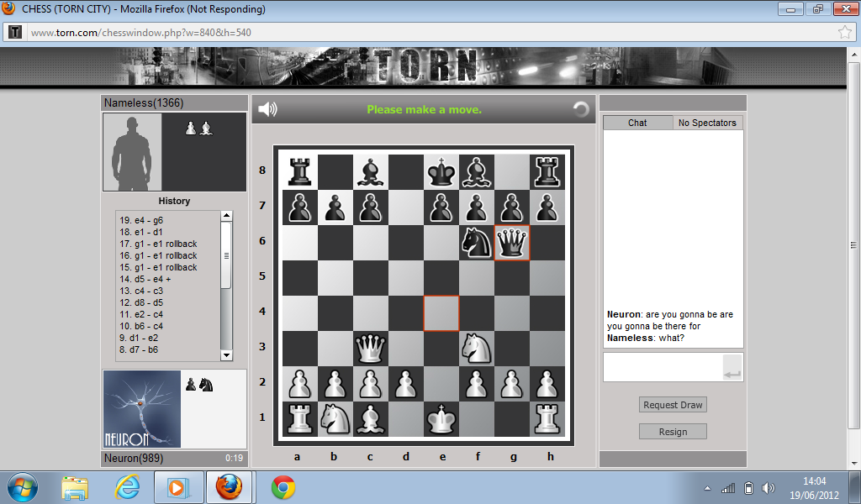Select the white rook on h1

(x=547, y=419)
